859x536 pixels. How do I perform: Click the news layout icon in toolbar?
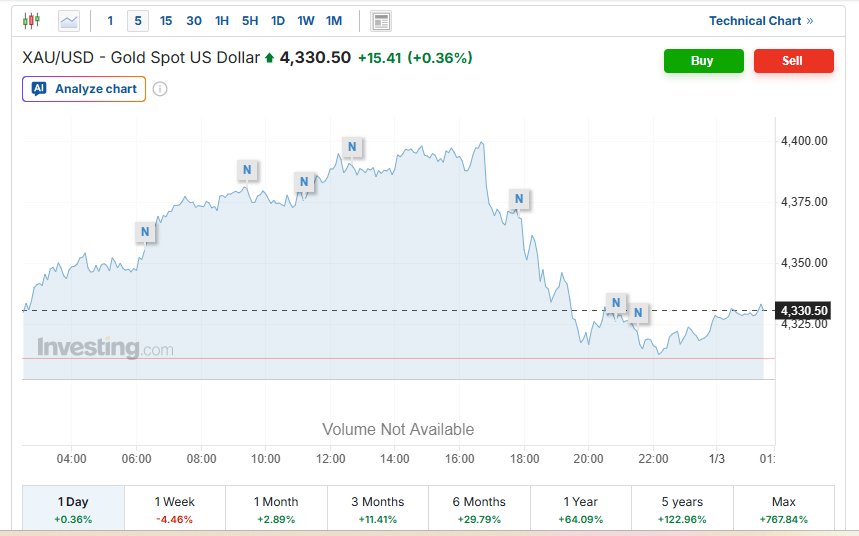[x=380, y=21]
